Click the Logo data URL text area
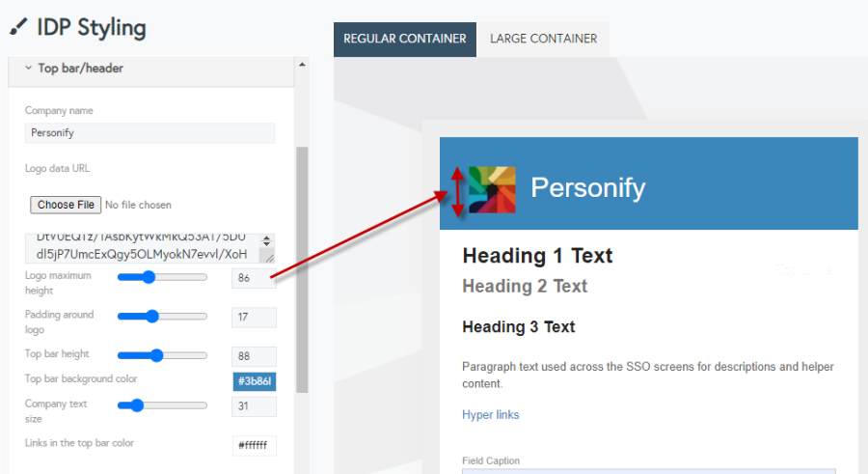868x474 pixels. tap(149, 248)
